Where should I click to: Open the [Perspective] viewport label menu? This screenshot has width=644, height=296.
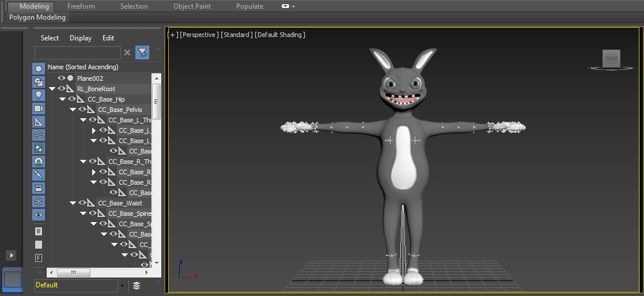[x=199, y=35]
